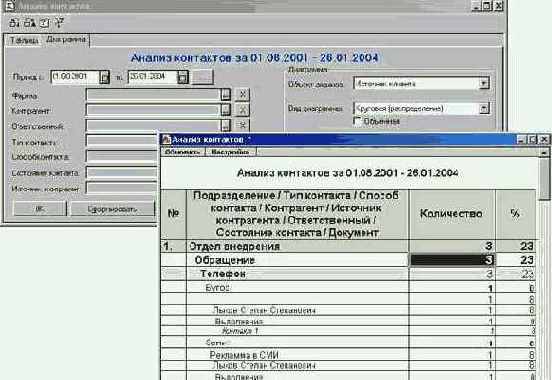Select the Отдел внедрения row in the report
The image size is (552, 380).
[x=348, y=246]
